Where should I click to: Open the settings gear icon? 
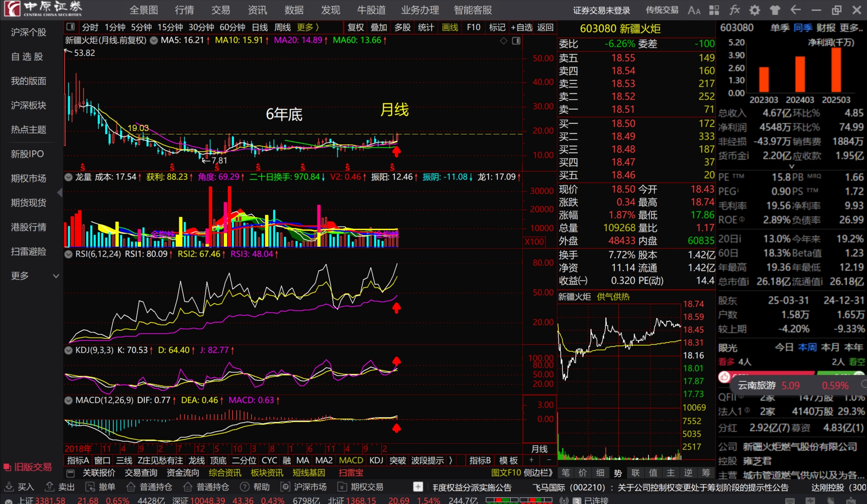tap(755, 10)
